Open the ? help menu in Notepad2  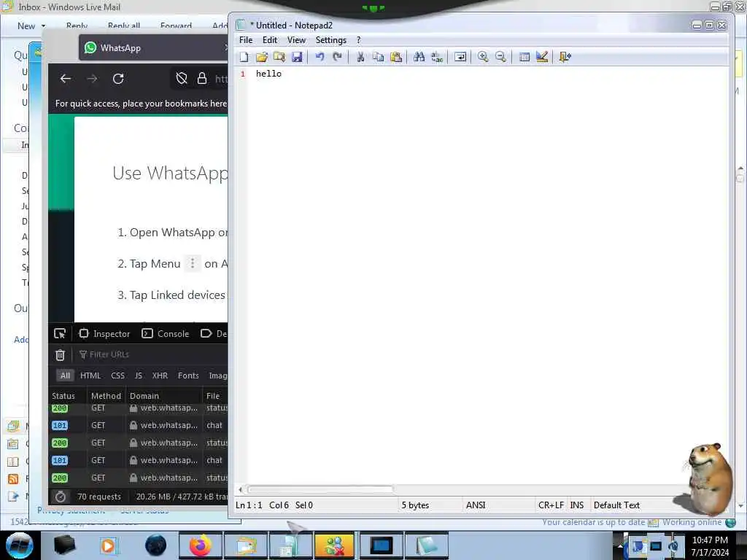[x=359, y=40]
